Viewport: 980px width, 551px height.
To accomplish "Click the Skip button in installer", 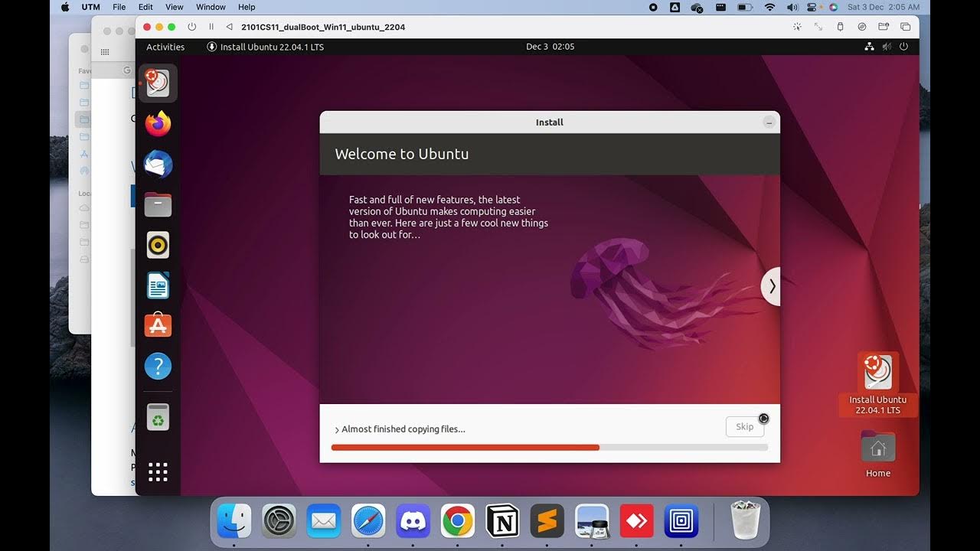I will click(745, 427).
